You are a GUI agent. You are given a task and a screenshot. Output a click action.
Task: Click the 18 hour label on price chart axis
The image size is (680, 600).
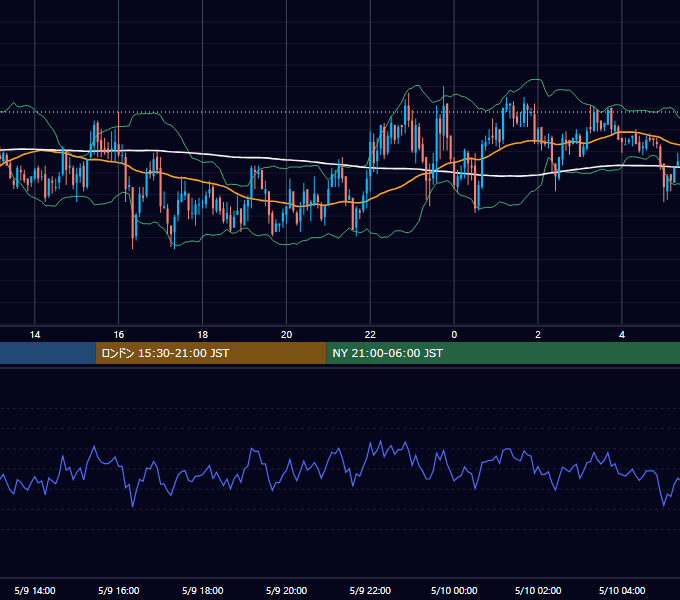point(203,335)
